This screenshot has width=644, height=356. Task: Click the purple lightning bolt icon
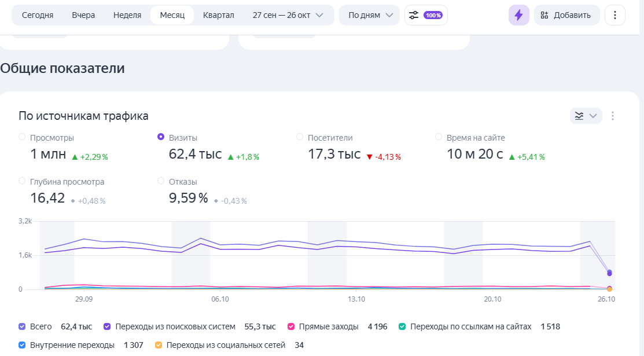(519, 15)
